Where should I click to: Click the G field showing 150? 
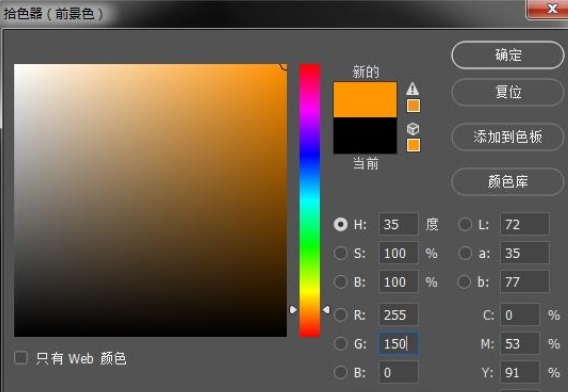pyautogui.click(x=398, y=343)
